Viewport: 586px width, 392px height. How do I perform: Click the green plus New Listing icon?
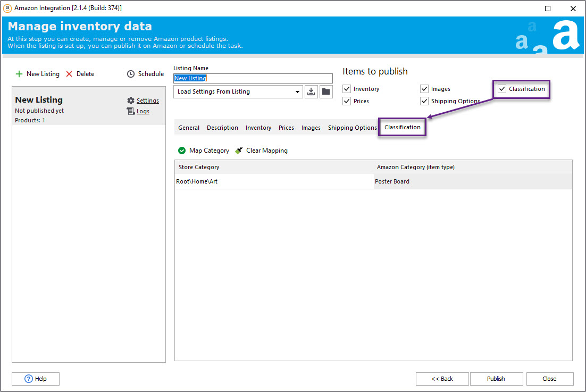point(19,74)
